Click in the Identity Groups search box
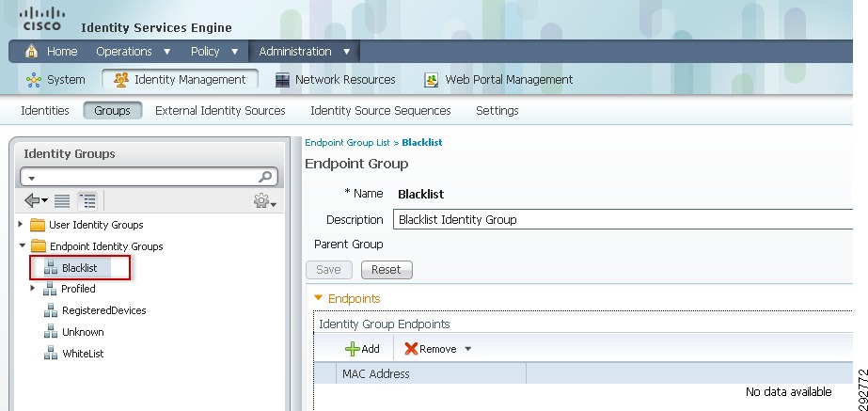 point(147,177)
